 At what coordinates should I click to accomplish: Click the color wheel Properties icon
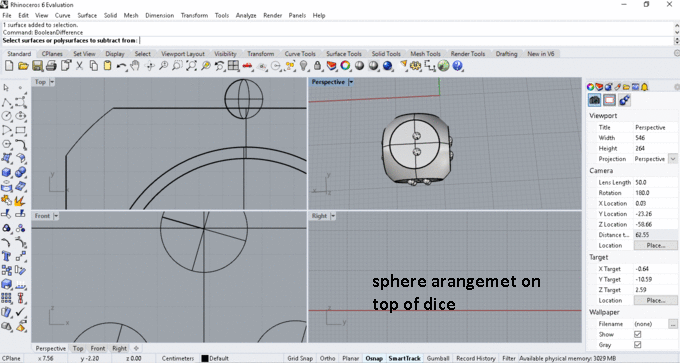[x=346, y=66]
